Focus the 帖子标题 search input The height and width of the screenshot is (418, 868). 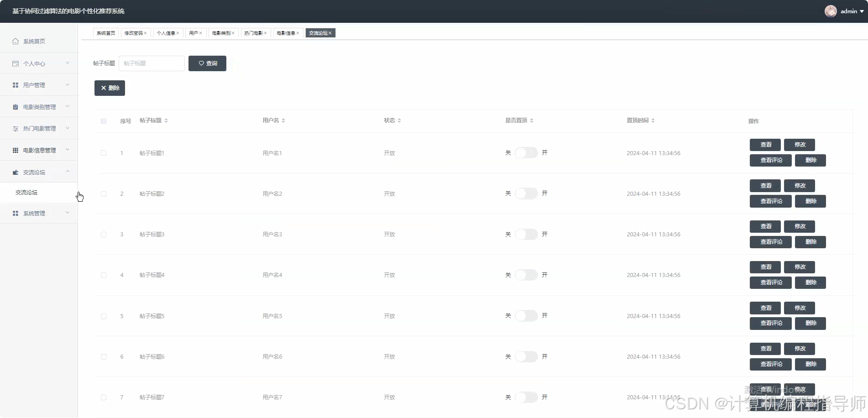point(152,63)
